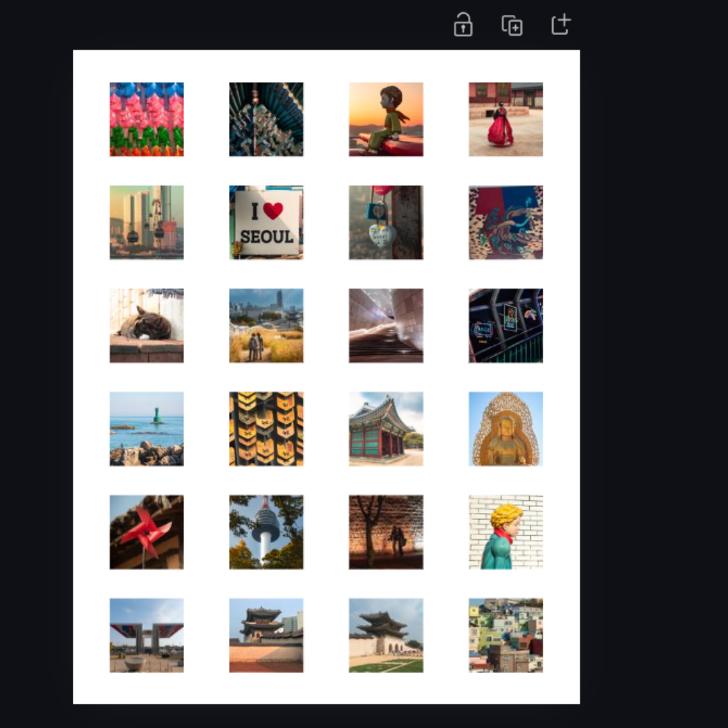Select the sleeping cat photo
The width and height of the screenshot is (728, 728).
point(147,326)
